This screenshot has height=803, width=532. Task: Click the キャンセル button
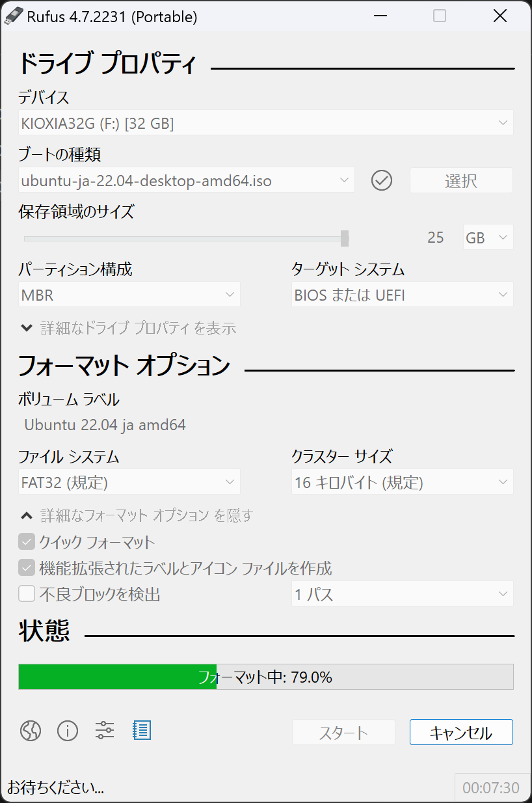tap(461, 733)
